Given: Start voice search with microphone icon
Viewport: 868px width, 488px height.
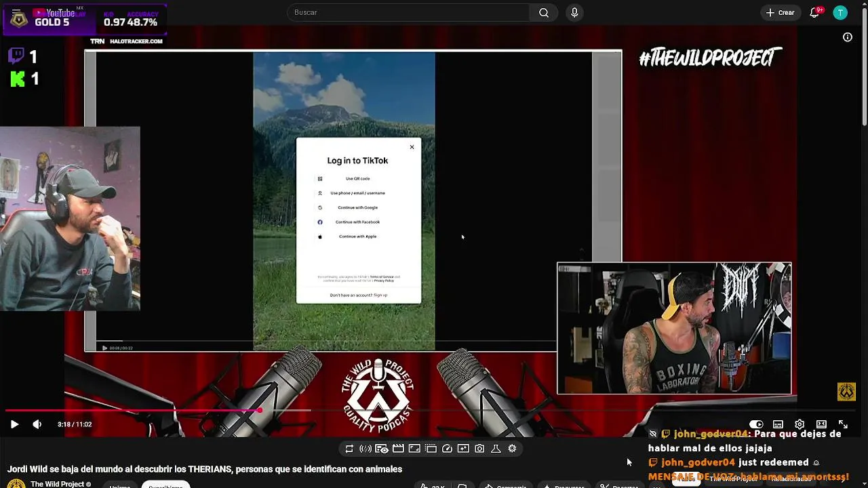Looking at the screenshot, I should (574, 12).
